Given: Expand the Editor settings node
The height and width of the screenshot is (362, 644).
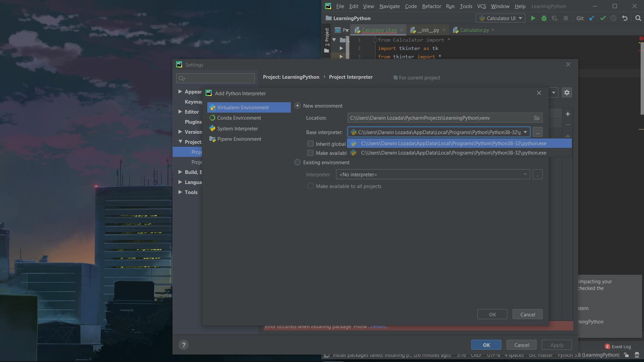Looking at the screenshot, I should pyautogui.click(x=180, y=112).
